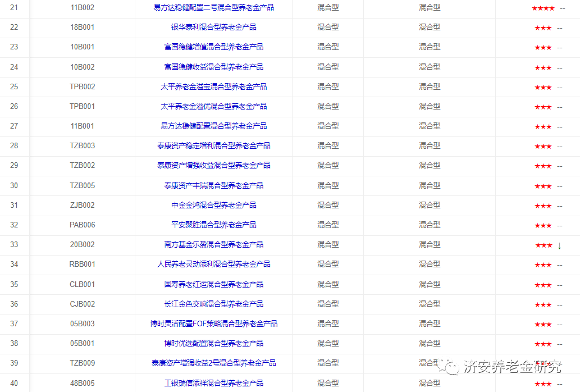Open 平安聚胜混合型养老金产品 link
Screen dimensions: 580x392
213,225
